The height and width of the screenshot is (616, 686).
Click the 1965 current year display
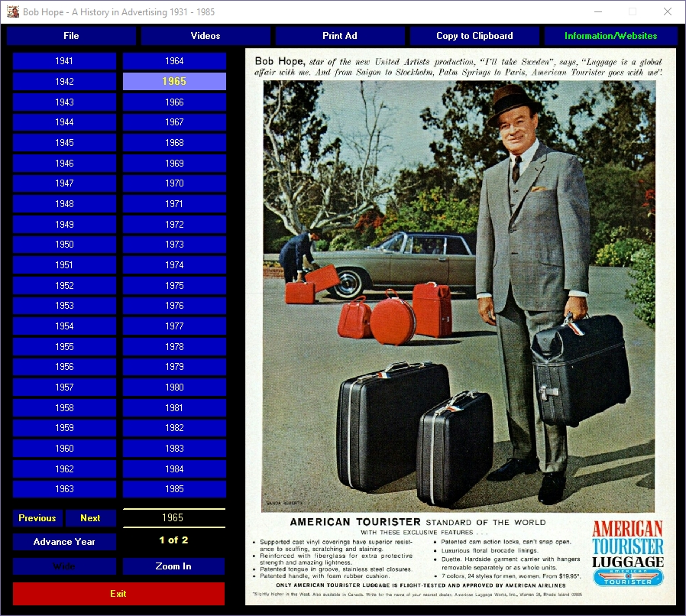pos(173,518)
